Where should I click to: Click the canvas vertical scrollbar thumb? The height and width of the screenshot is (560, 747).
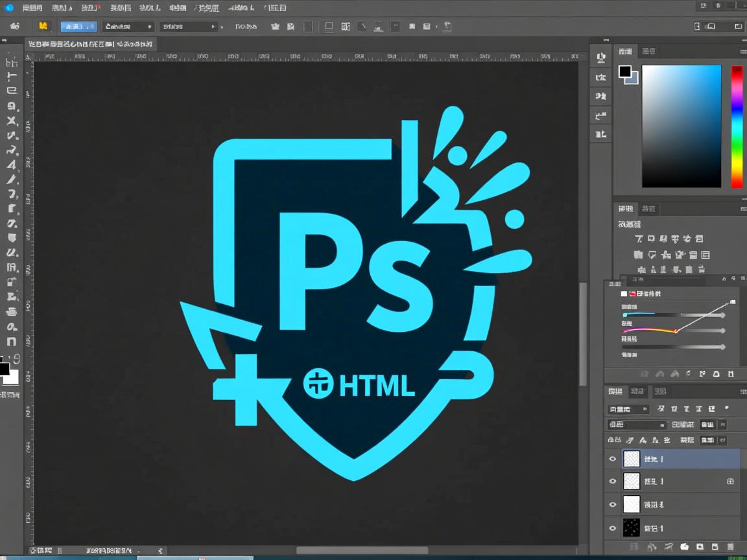582,334
